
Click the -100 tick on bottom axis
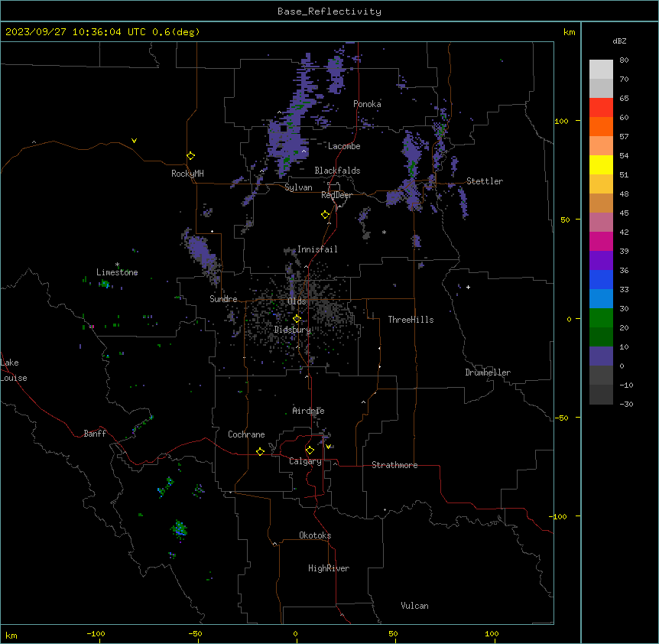pos(96,633)
